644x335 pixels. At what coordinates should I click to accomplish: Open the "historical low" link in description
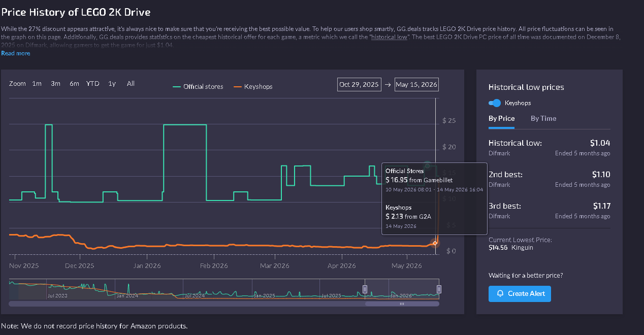click(388, 37)
